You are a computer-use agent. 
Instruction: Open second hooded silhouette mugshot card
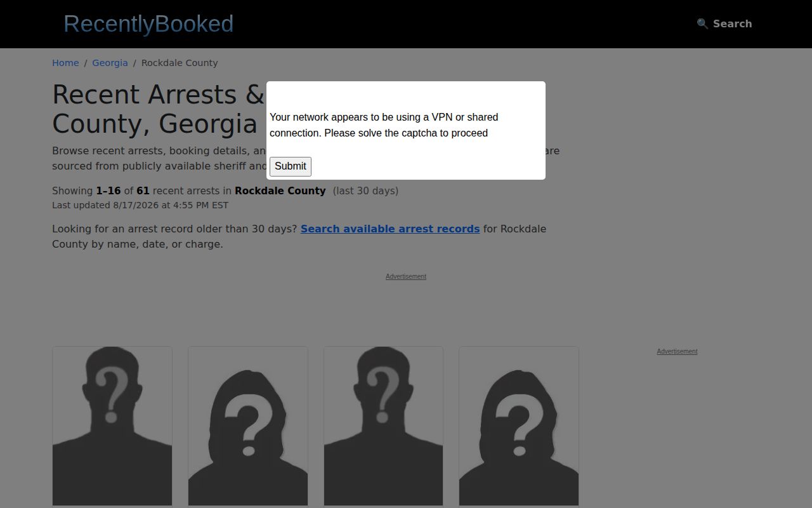pyautogui.click(x=248, y=426)
